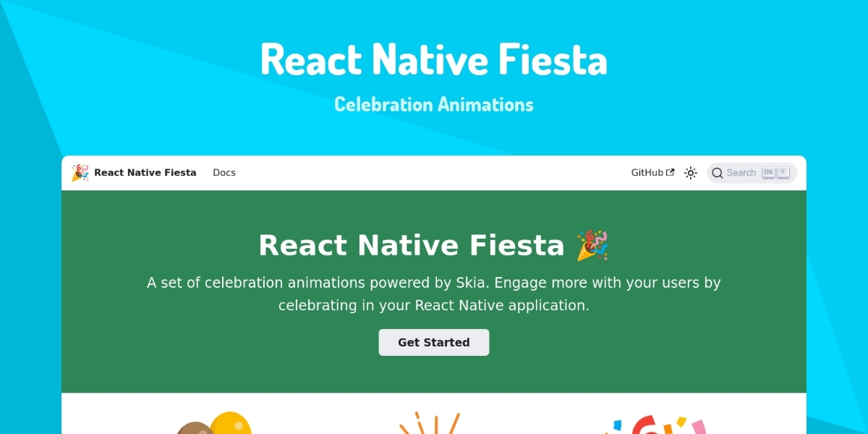Click the CTRL keyboard shortcut badge

(x=768, y=173)
